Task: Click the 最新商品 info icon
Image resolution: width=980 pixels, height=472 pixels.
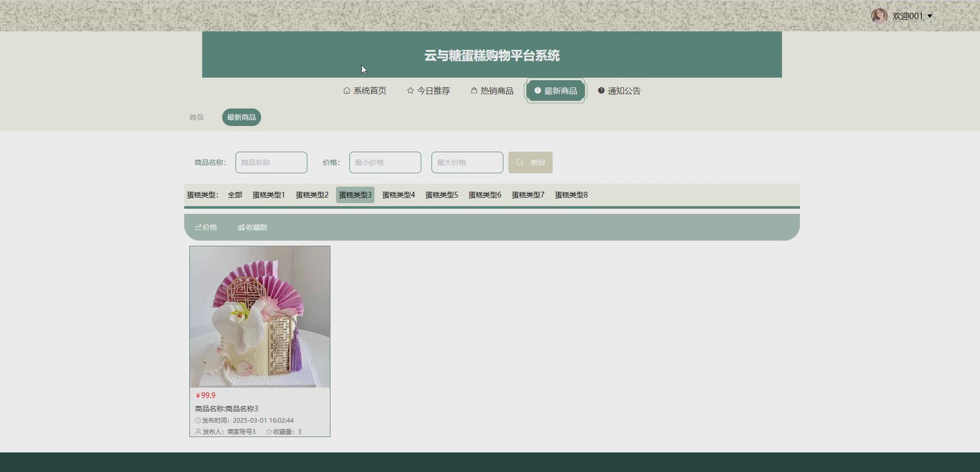Action: pos(537,90)
